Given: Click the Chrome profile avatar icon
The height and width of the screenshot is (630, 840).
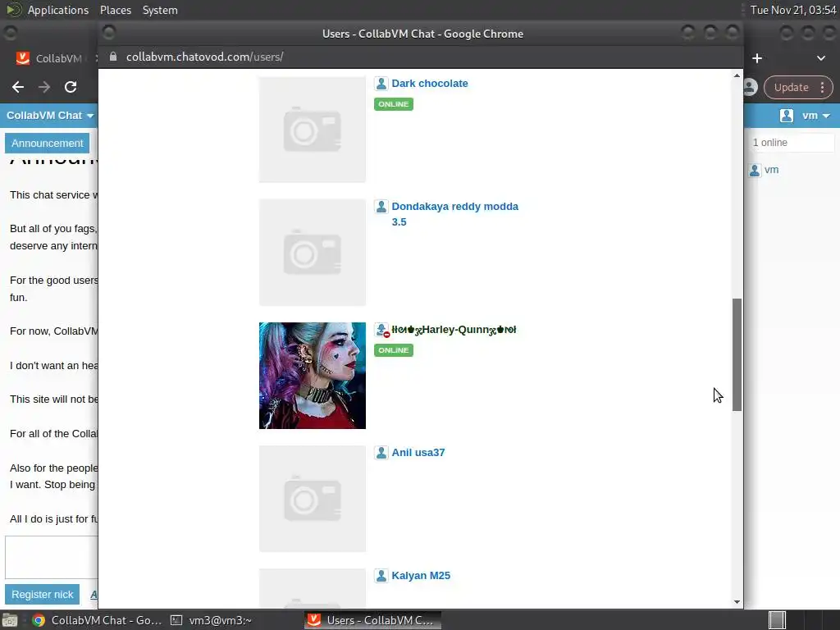Looking at the screenshot, I should coord(750,87).
